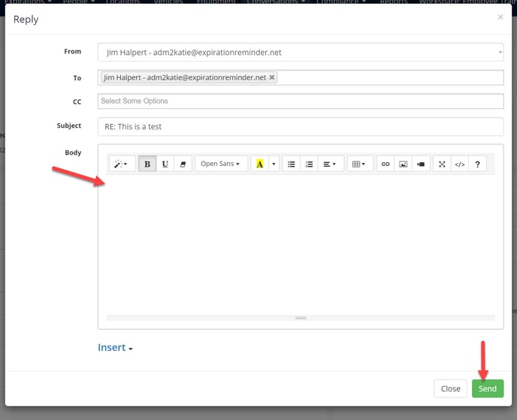This screenshot has height=420, width=517.
Task: Expand the Insert dropdown link
Action: click(x=115, y=347)
